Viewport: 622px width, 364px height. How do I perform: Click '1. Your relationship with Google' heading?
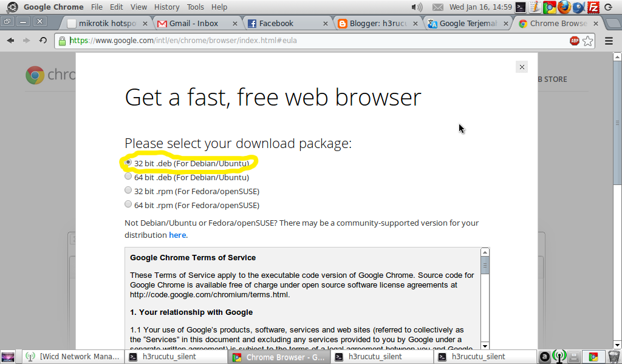pyautogui.click(x=191, y=312)
